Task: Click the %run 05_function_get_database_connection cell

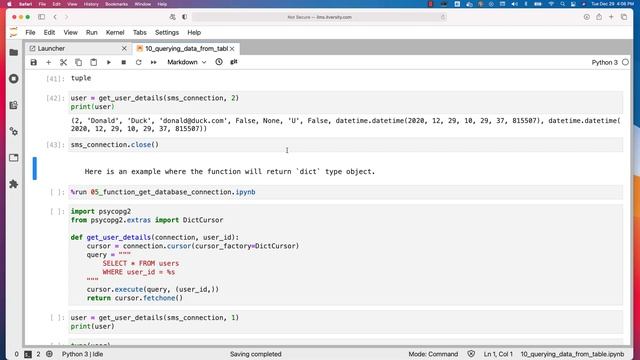Action: (x=345, y=192)
